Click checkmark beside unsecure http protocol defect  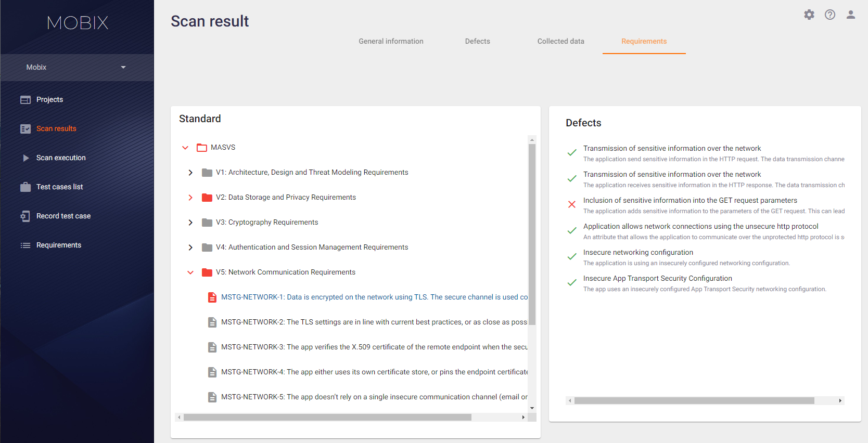pos(572,230)
